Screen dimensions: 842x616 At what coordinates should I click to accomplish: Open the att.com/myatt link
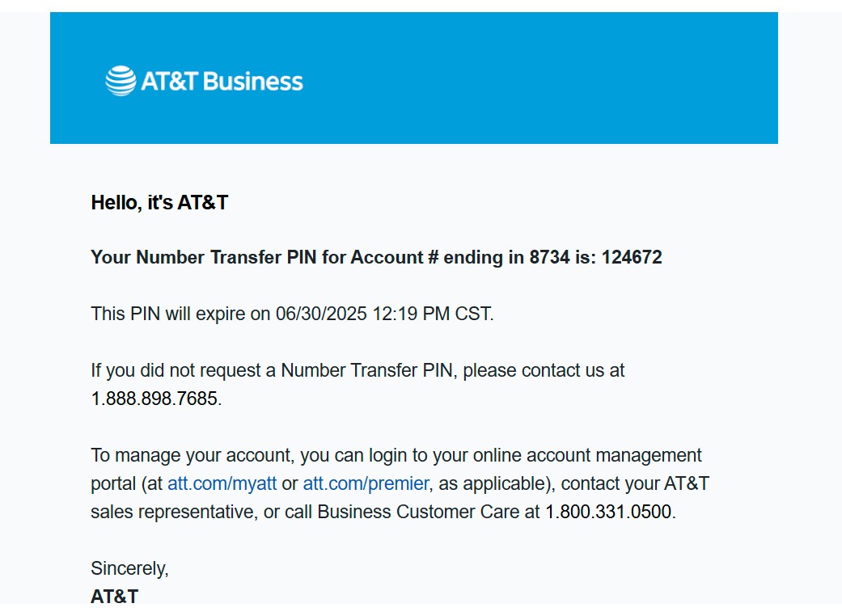(x=222, y=483)
